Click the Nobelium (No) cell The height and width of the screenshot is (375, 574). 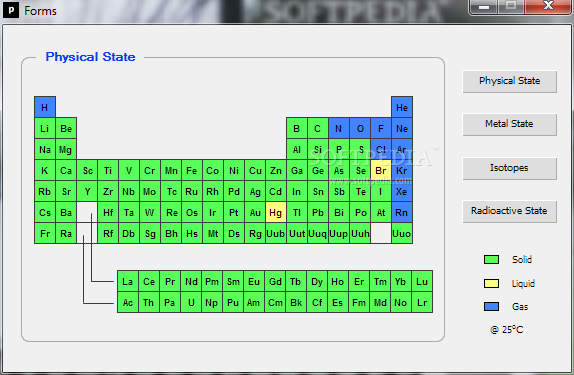tap(401, 302)
